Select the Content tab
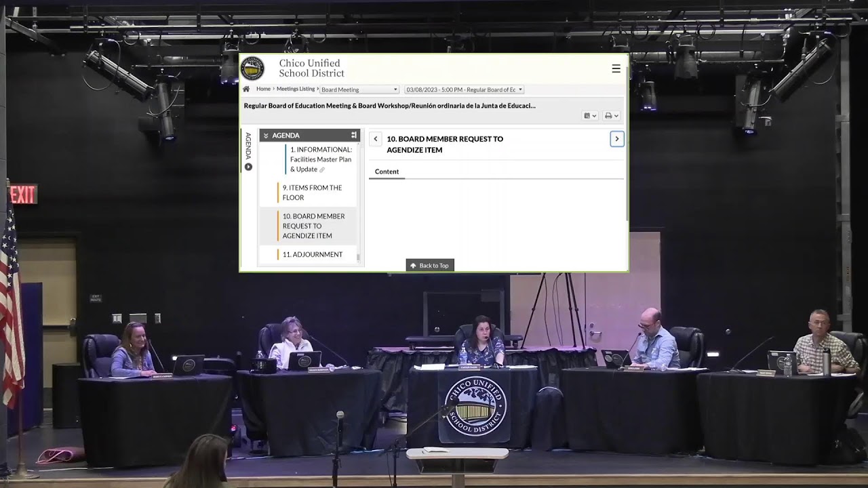Screen dimensions: 868x488 pyautogui.click(x=387, y=171)
